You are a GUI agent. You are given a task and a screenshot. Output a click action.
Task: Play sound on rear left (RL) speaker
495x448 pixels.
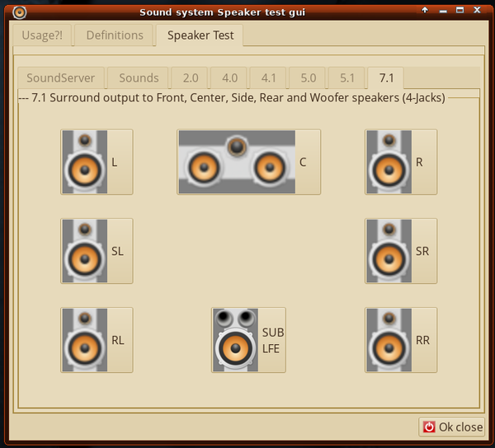97,339
